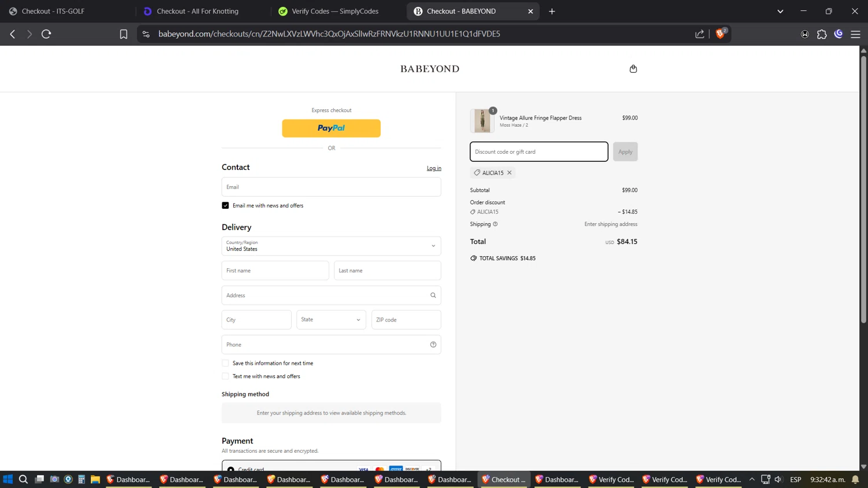This screenshot has height=488, width=868.
Task: Click the Phone input field
Action: tap(331, 345)
